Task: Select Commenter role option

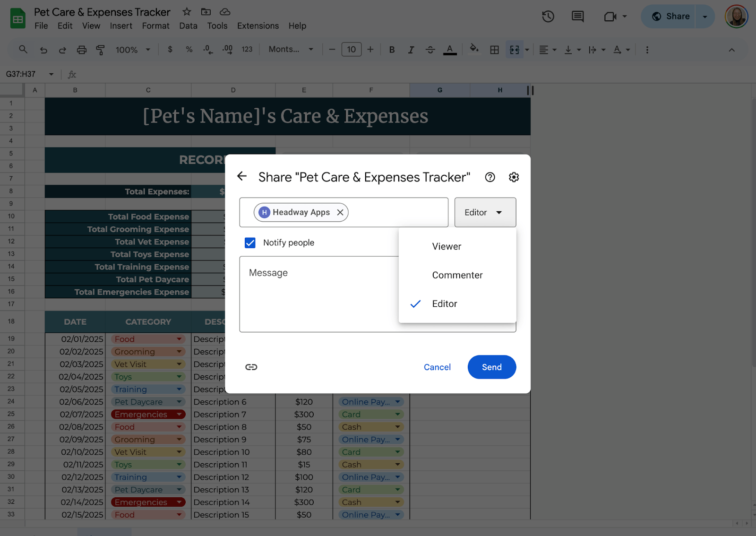Action: pos(457,275)
